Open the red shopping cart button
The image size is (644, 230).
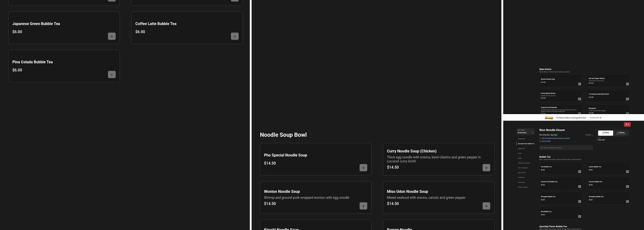[x=627, y=124]
